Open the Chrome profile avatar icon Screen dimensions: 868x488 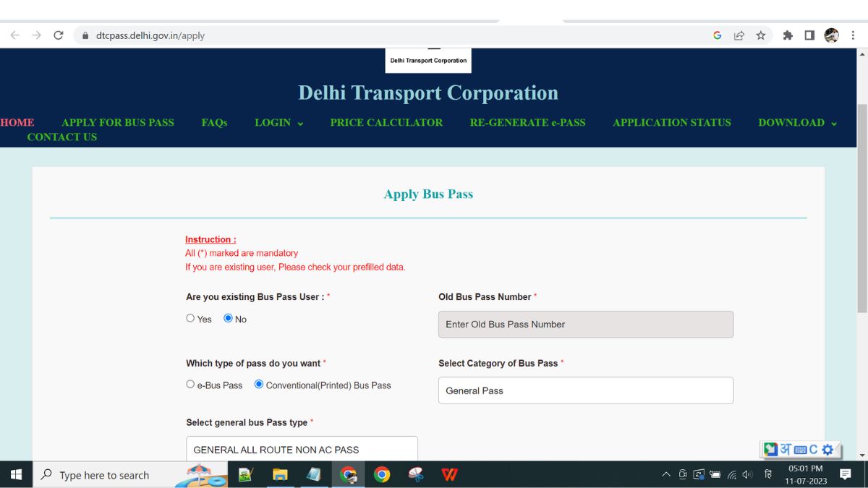tap(831, 34)
